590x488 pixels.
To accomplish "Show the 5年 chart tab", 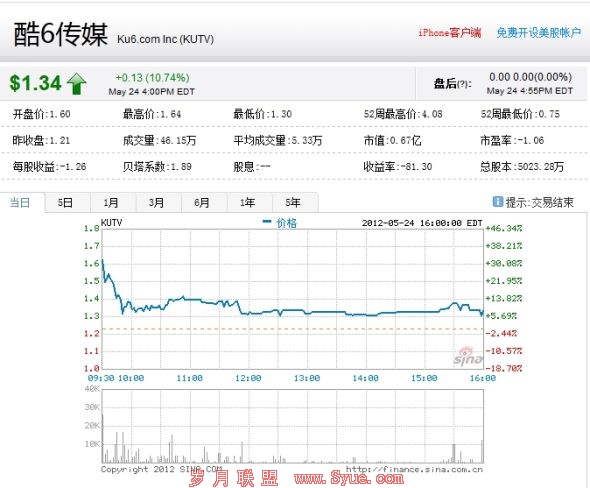I will click(293, 203).
